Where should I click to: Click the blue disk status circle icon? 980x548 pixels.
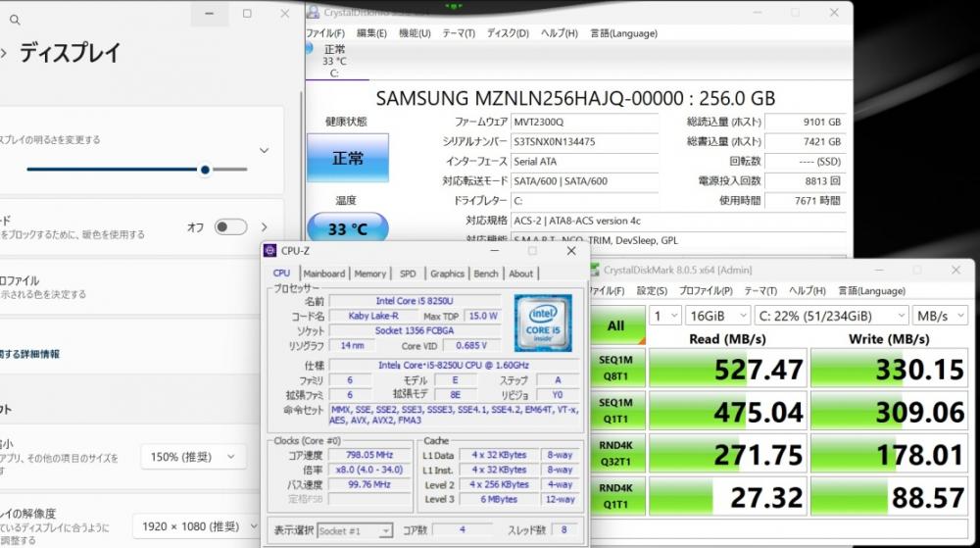309,48
